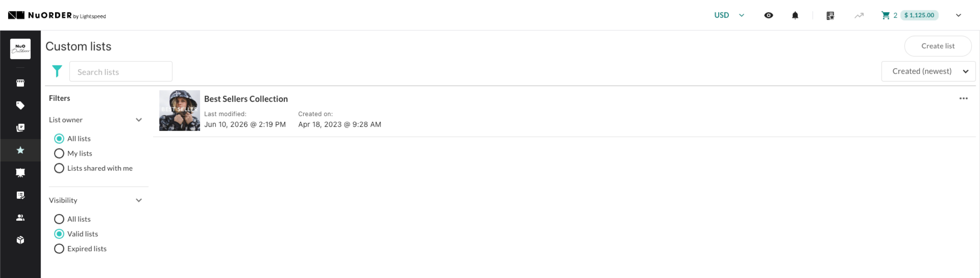The image size is (980, 278).
Task: Click the Create list button
Action: [x=938, y=46]
